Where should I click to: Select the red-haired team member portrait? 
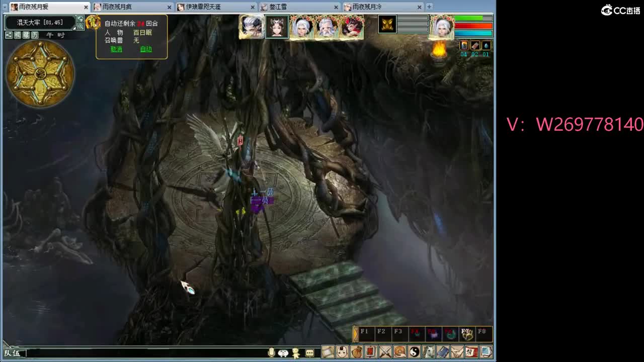pos(352,27)
